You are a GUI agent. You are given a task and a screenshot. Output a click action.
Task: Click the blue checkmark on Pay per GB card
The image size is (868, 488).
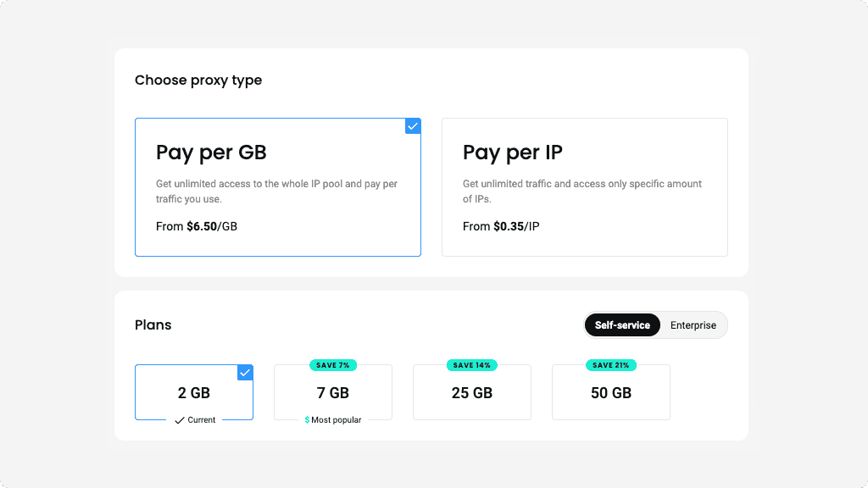click(413, 126)
